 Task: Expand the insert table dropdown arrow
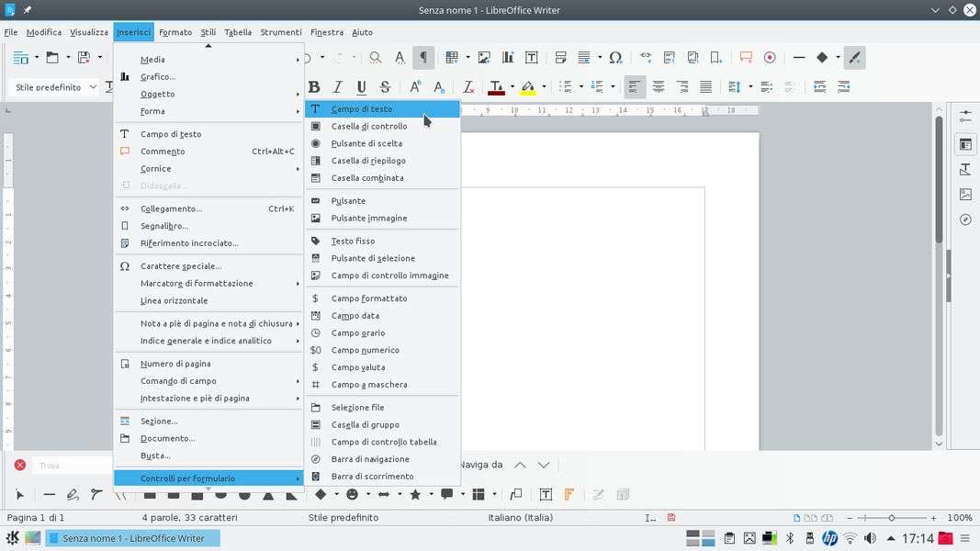point(467,58)
